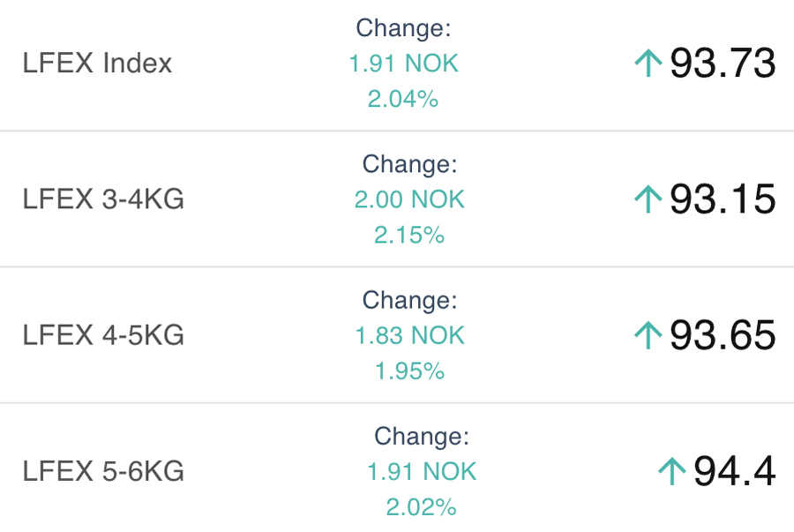Select the LFEX 3-4KG label
The width and height of the screenshot is (794, 532).
tap(103, 199)
